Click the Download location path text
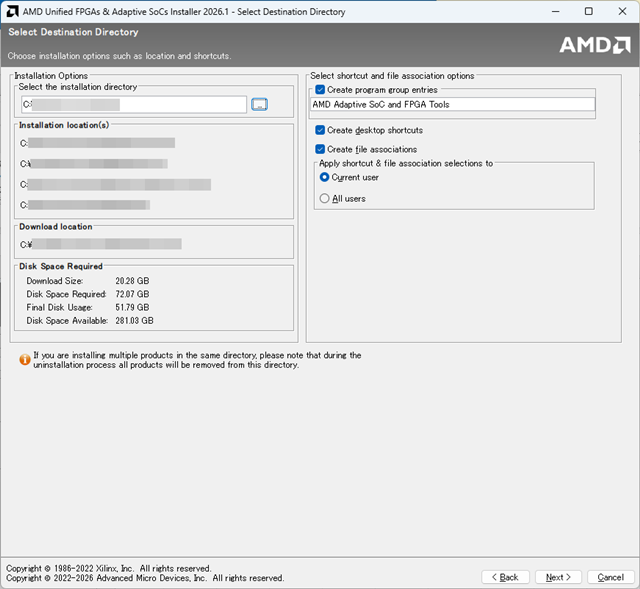This screenshot has width=640, height=589. click(101, 244)
